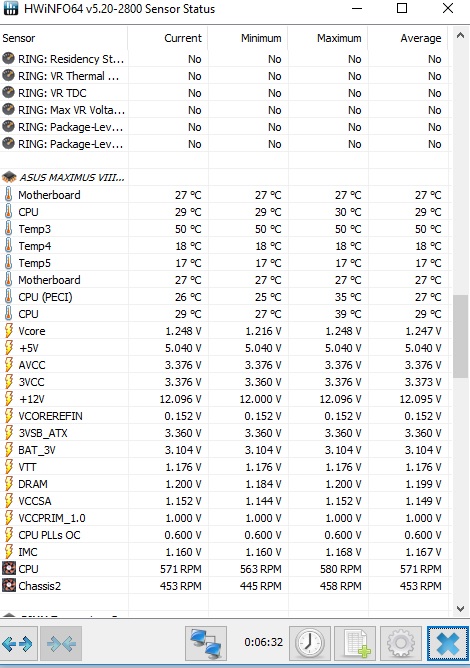Click the CPU fan RPM icon

tap(9, 569)
